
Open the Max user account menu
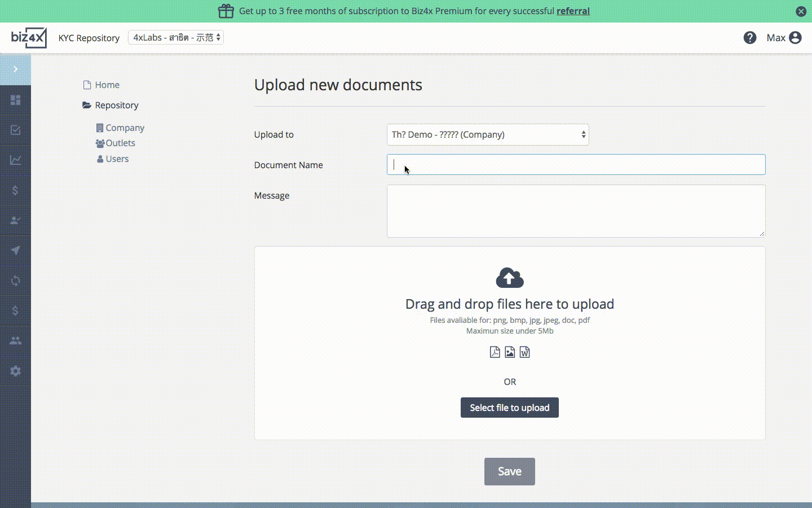(x=784, y=38)
